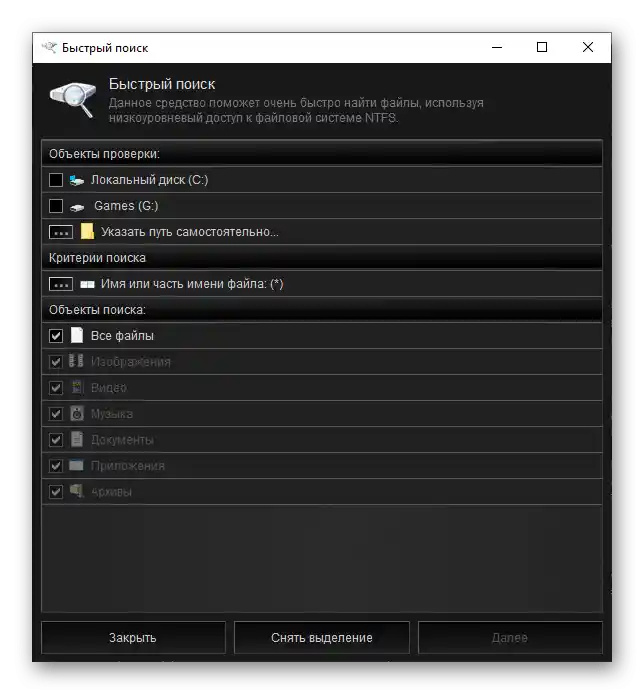
Task: Click the yellow folder icon for custom path
Action: (87, 231)
